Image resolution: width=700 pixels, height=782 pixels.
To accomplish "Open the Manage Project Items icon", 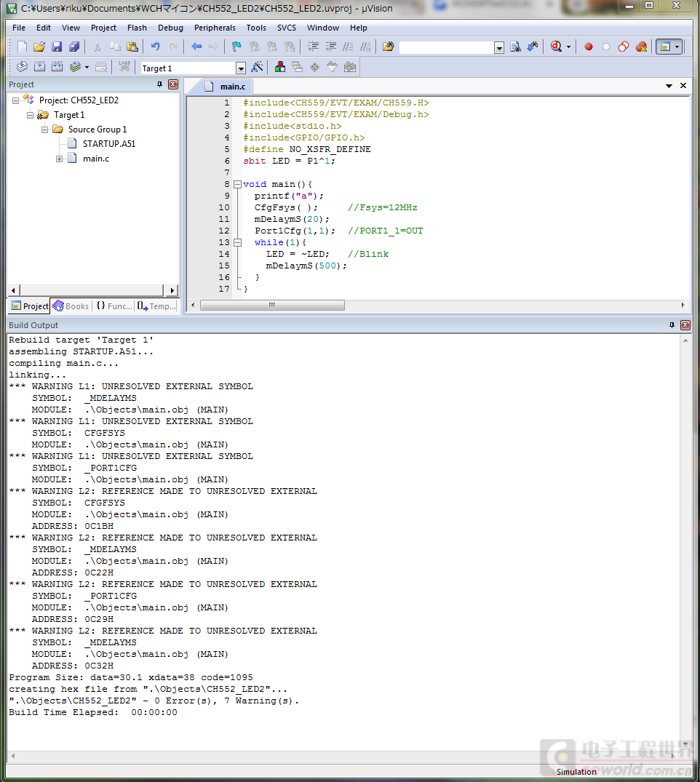I will (280, 67).
